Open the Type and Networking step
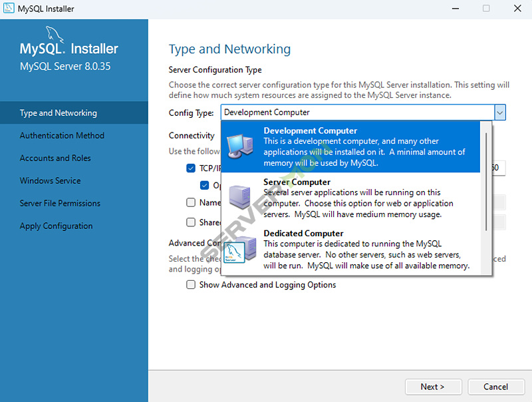Screen dimensions: 532x402 coord(74,112)
